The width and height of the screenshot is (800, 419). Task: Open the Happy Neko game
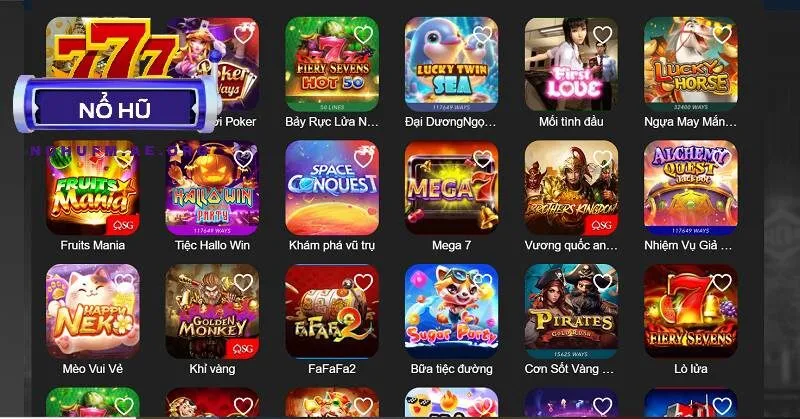pos(93,311)
